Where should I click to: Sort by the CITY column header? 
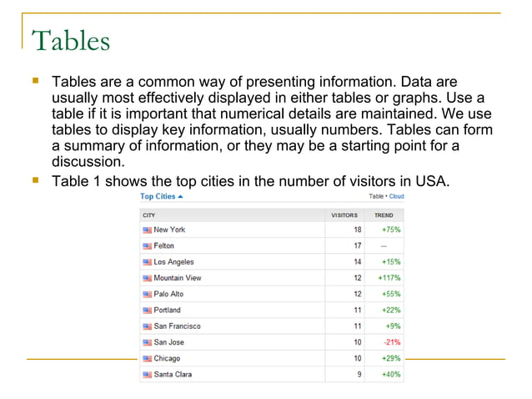tap(150, 215)
